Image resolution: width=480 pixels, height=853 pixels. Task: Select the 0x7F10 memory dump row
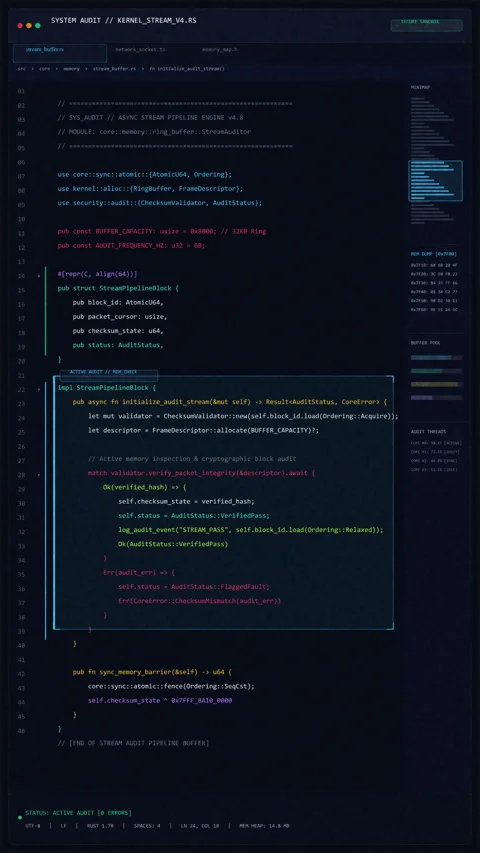coord(434,265)
